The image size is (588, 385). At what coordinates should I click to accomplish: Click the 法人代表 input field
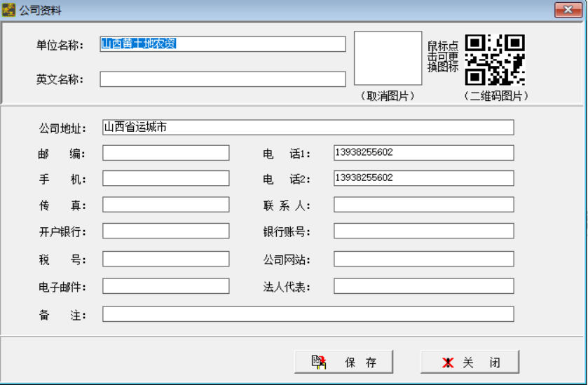click(424, 286)
